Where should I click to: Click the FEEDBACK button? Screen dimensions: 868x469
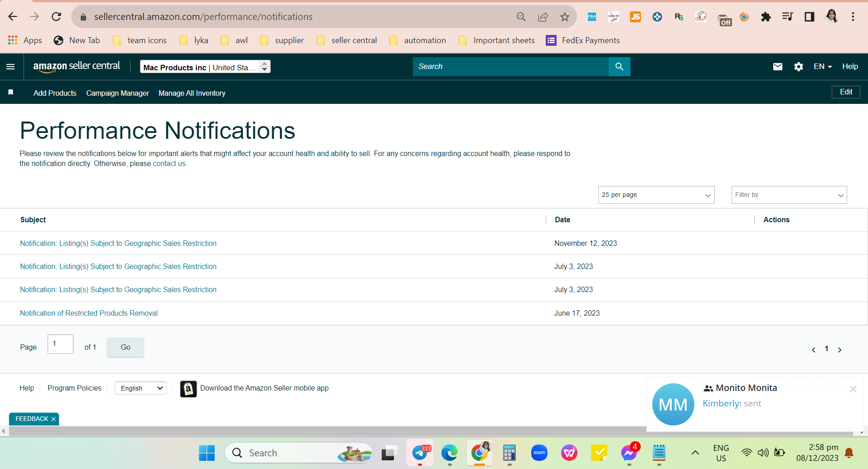pyautogui.click(x=31, y=419)
